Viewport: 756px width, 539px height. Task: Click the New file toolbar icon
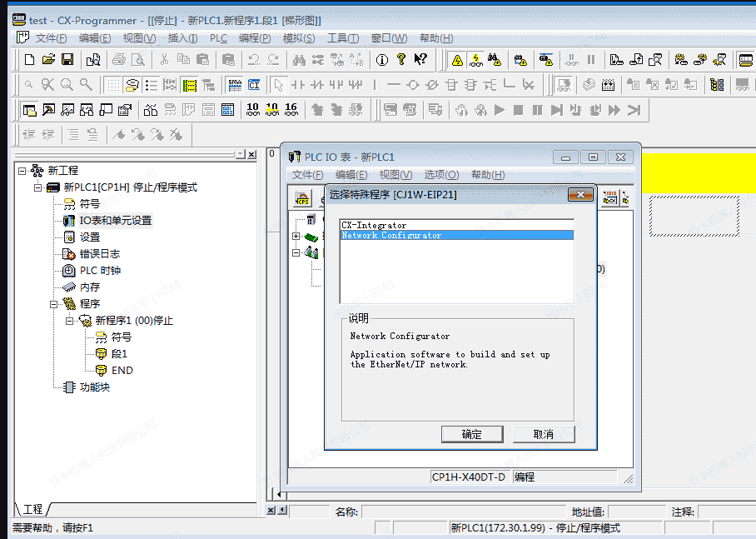pyautogui.click(x=30, y=59)
